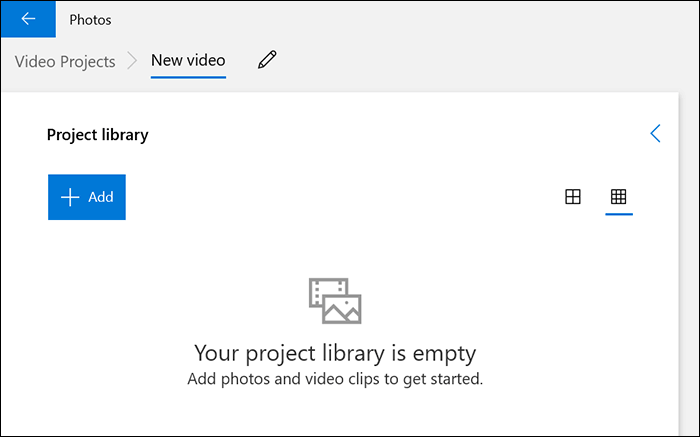Click the back arrow button

28,19
